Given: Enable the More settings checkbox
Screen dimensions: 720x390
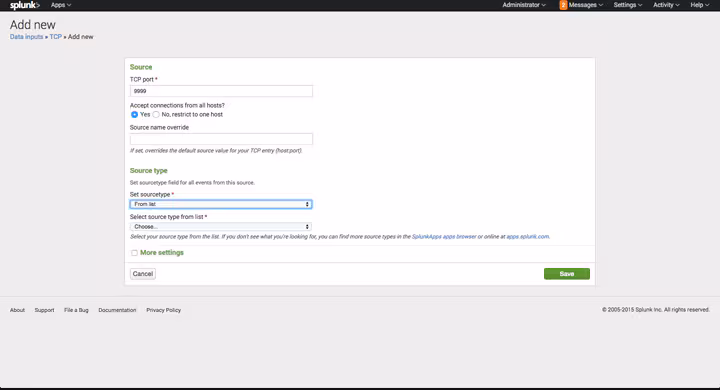Looking at the screenshot, I should (x=134, y=253).
